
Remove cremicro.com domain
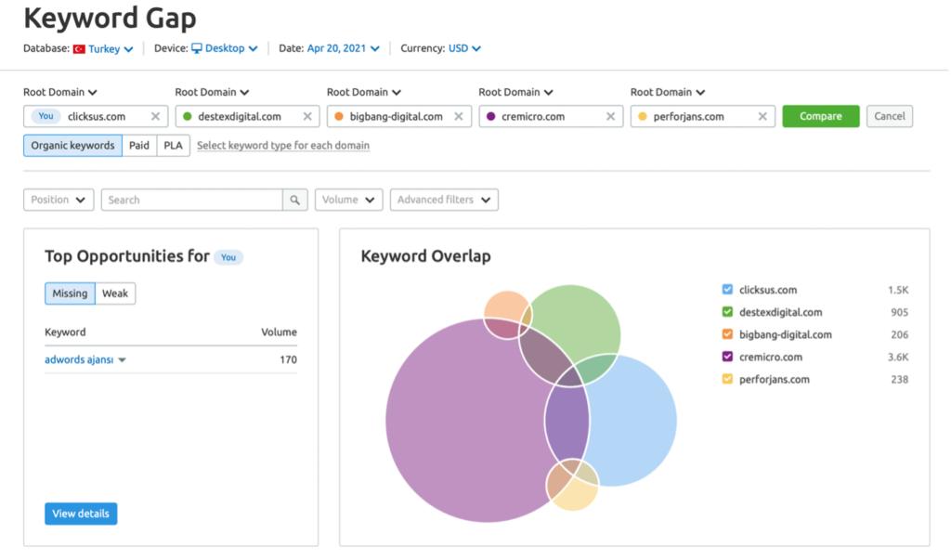610,116
